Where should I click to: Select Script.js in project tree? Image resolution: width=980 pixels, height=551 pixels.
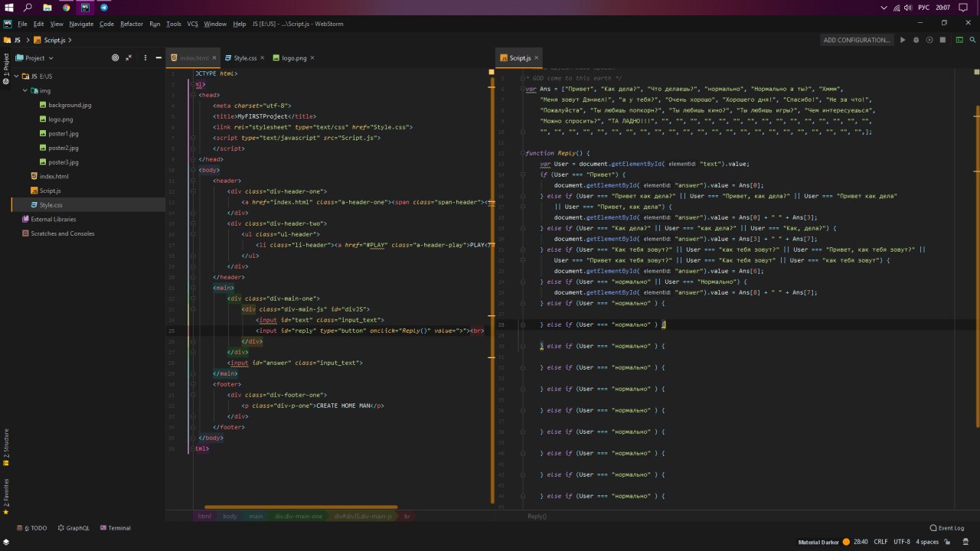pyautogui.click(x=50, y=191)
